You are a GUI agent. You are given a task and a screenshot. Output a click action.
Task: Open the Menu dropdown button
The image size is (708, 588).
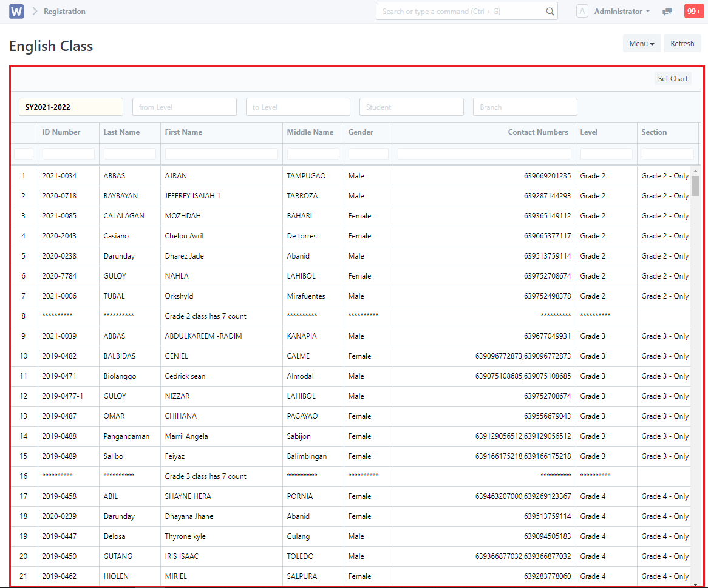[x=642, y=43]
